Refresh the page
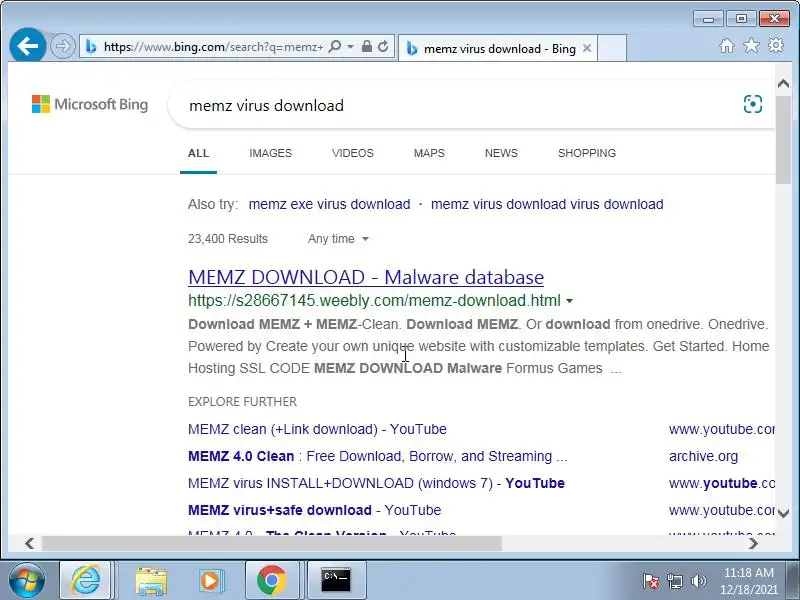This screenshot has width=800, height=600. [383, 46]
